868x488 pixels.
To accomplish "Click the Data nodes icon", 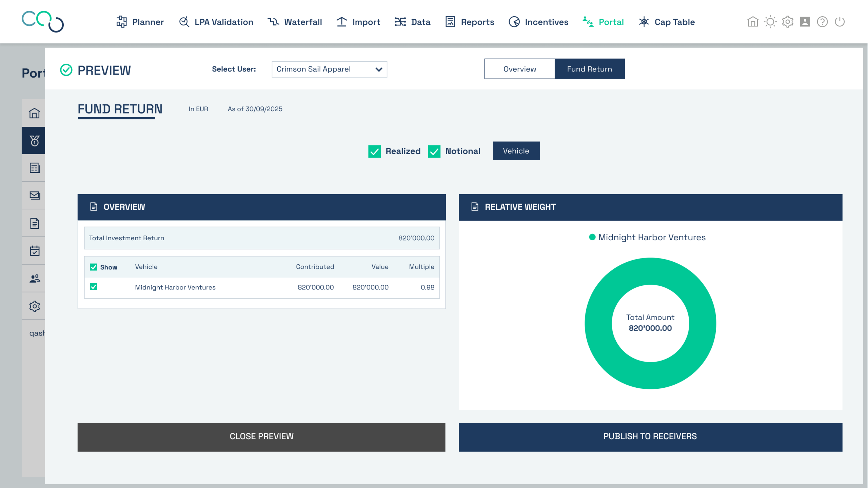I will [400, 22].
